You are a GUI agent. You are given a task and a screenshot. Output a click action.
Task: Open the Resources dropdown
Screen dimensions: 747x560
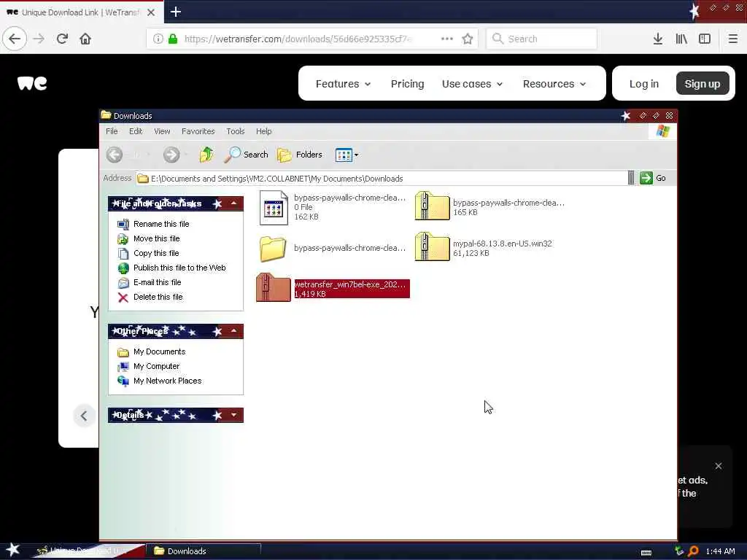pos(554,84)
